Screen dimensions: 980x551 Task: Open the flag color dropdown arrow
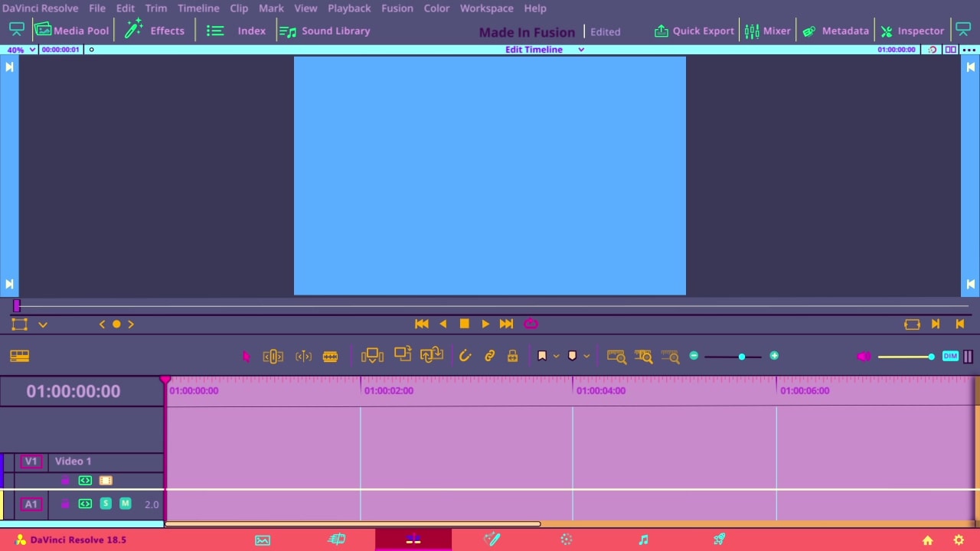pyautogui.click(x=556, y=357)
